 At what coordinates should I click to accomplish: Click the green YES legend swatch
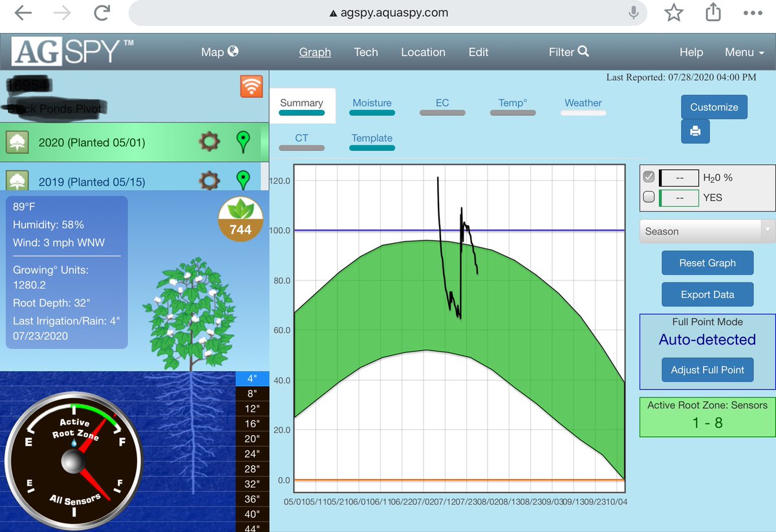point(679,198)
